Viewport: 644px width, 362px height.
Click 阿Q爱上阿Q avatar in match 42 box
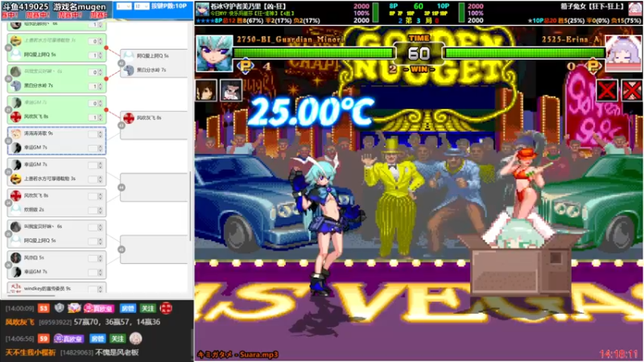click(129, 56)
